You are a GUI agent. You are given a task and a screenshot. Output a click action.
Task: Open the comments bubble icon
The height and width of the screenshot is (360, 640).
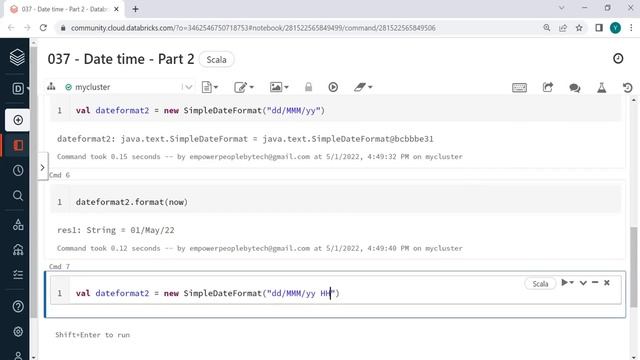575,87
